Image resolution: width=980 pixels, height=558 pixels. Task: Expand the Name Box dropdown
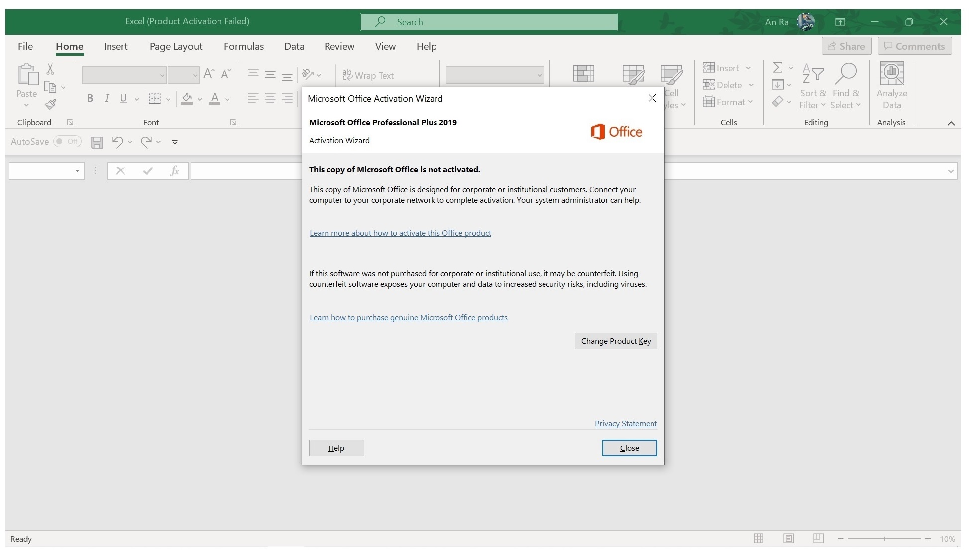click(77, 171)
